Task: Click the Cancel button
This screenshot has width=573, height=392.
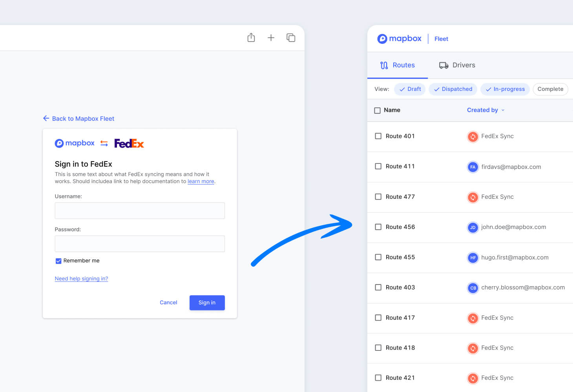Action: click(168, 303)
